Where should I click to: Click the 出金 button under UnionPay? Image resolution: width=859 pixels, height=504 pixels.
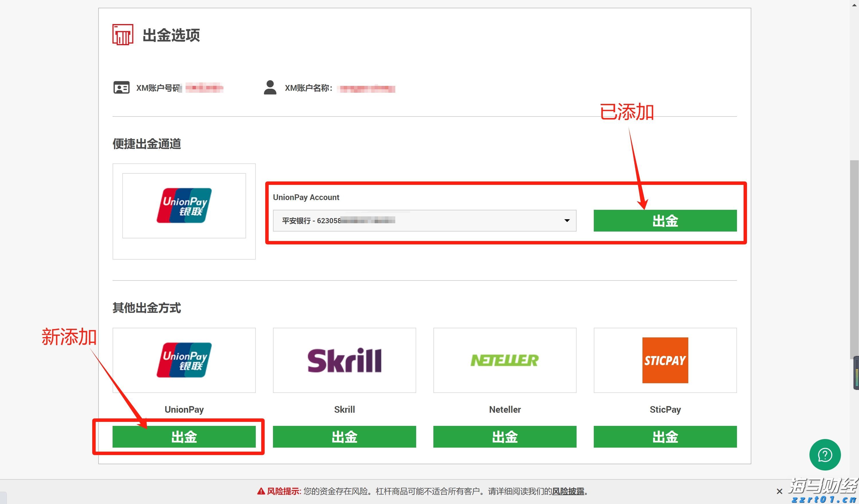click(x=184, y=437)
